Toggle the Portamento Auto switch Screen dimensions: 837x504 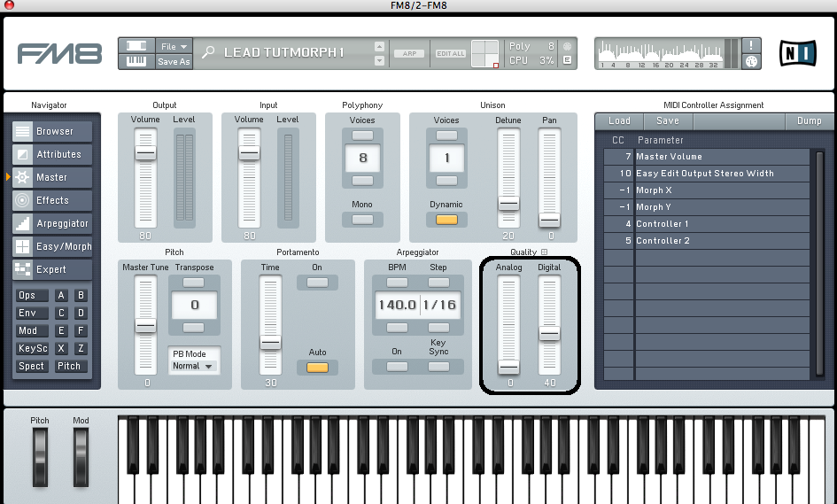tap(317, 368)
